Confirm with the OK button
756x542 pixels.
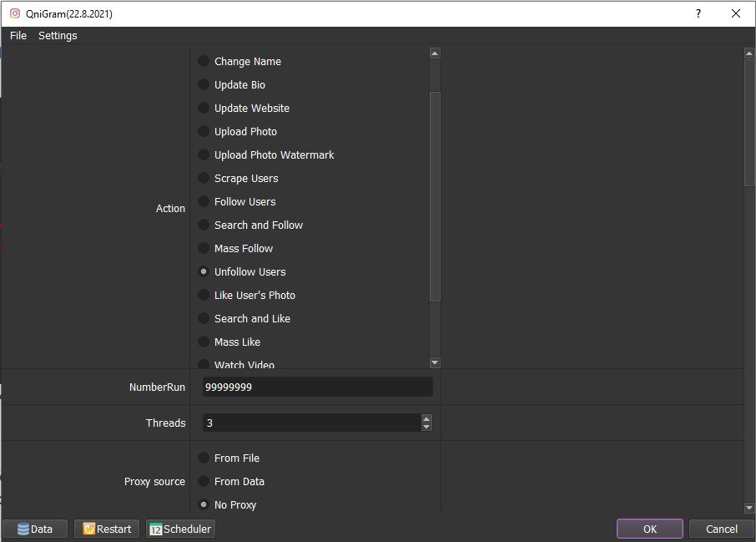[649, 529]
